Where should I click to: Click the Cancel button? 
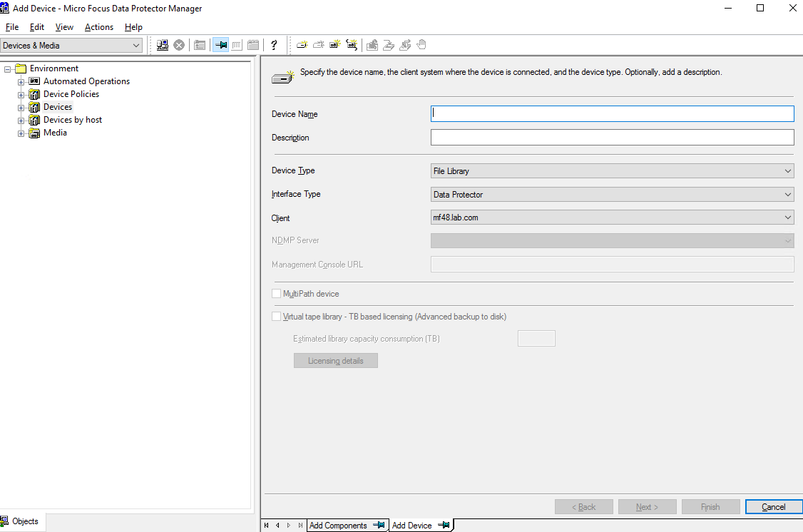773,507
